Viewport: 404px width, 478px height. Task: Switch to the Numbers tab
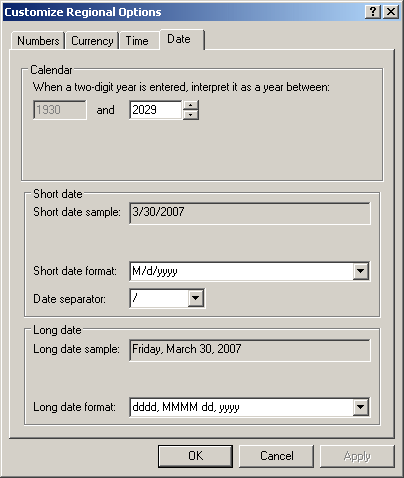[38, 41]
